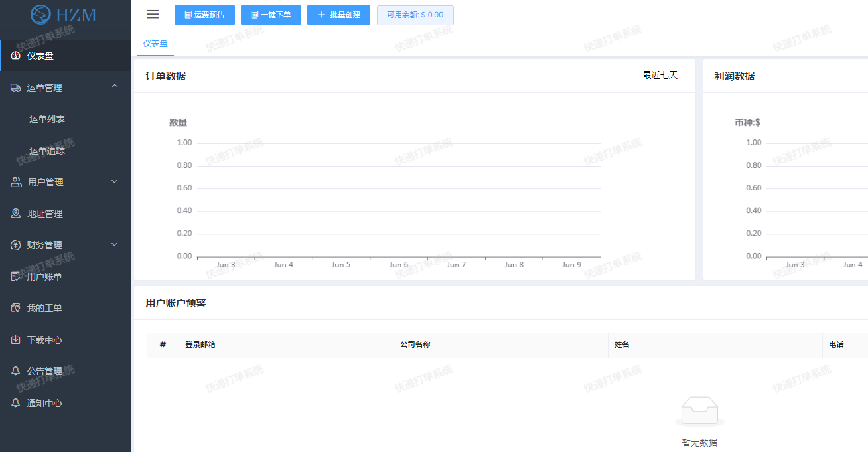Click the location pin icon for 地址管理
Viewport: 868px width, 452px height.
coord(16,214)
